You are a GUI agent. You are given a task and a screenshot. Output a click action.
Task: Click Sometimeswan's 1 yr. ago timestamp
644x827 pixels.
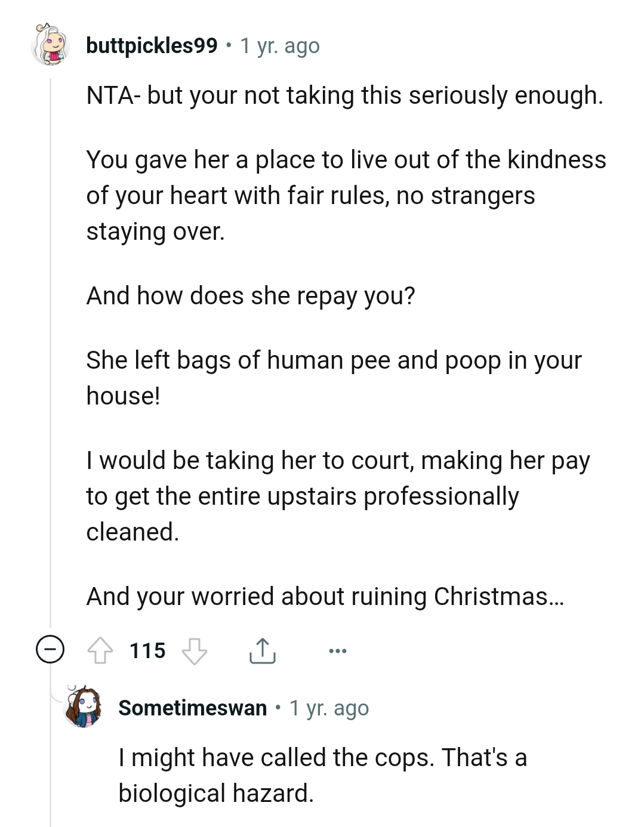tap(329, 708)
